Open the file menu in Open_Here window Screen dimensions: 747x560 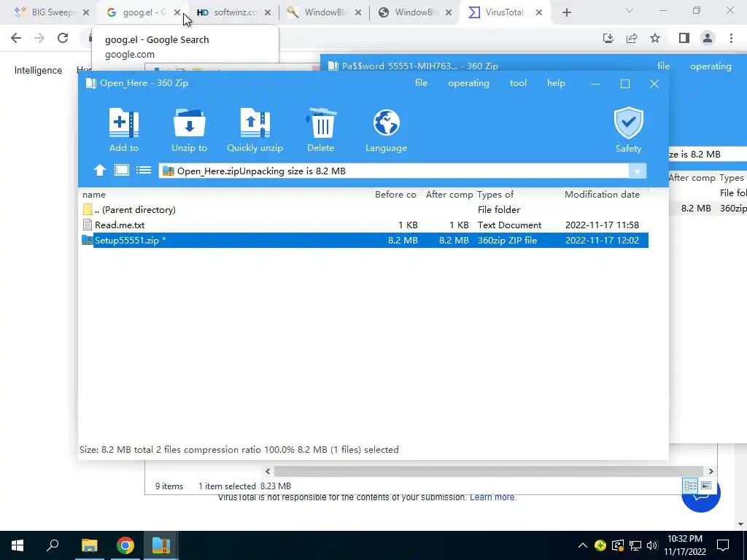pos(421,83)
